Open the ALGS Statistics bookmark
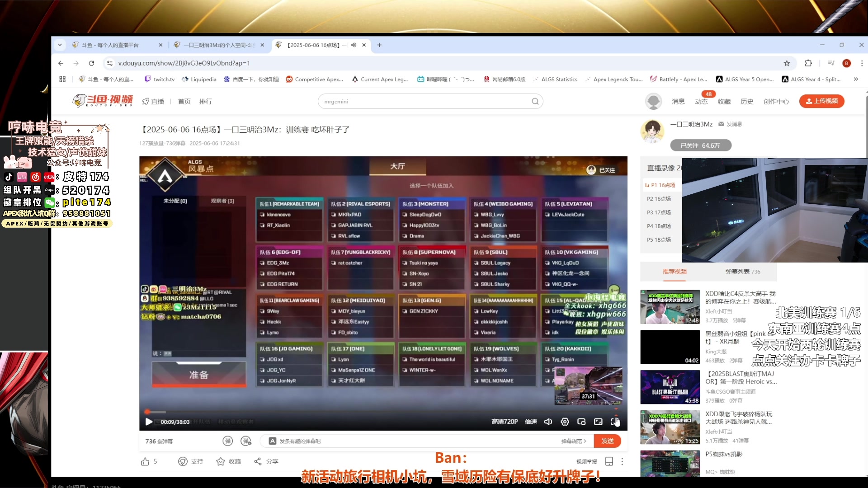The width and height of the screenshot is (868, 488). (555, 79)
